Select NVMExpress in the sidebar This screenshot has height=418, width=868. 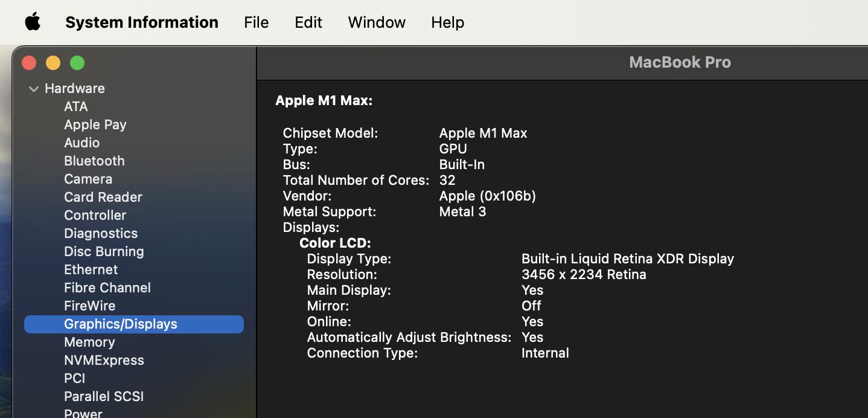(x=104, y=360)
